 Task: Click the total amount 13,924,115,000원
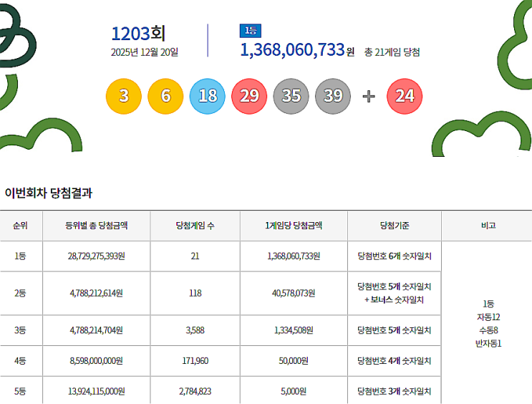97,391
